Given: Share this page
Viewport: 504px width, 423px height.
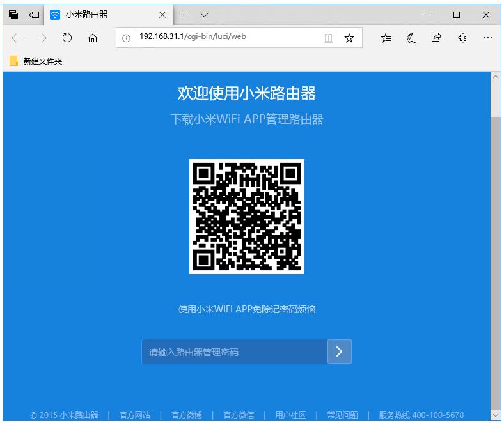Looking at the screenshot, I should click(x=436, y=38).
